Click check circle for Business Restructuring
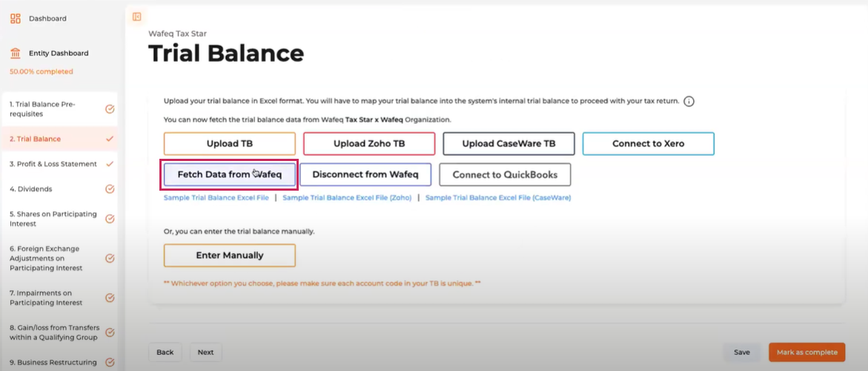868x371 pixels. (x=110, y=363)
